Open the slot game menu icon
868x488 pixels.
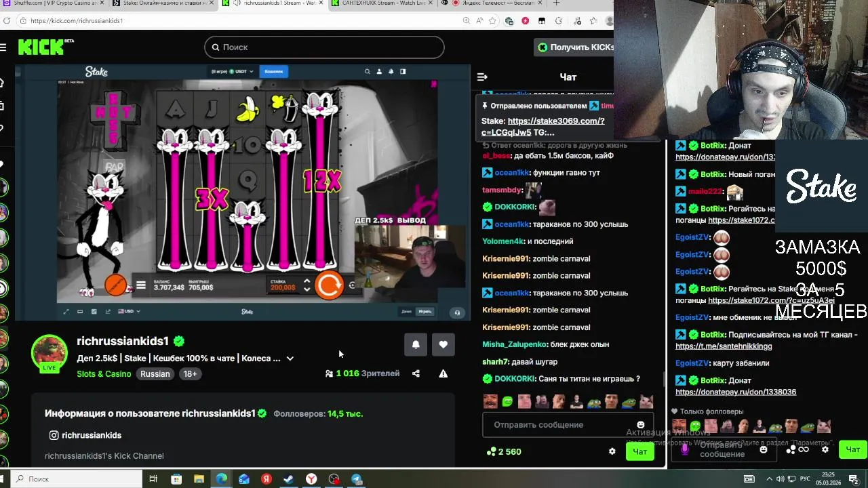coord(141,285)
